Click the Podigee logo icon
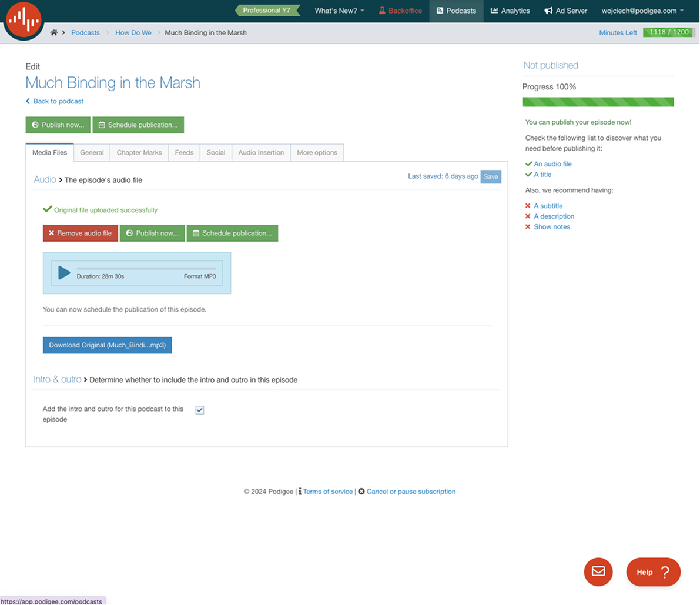 (23, 19)
